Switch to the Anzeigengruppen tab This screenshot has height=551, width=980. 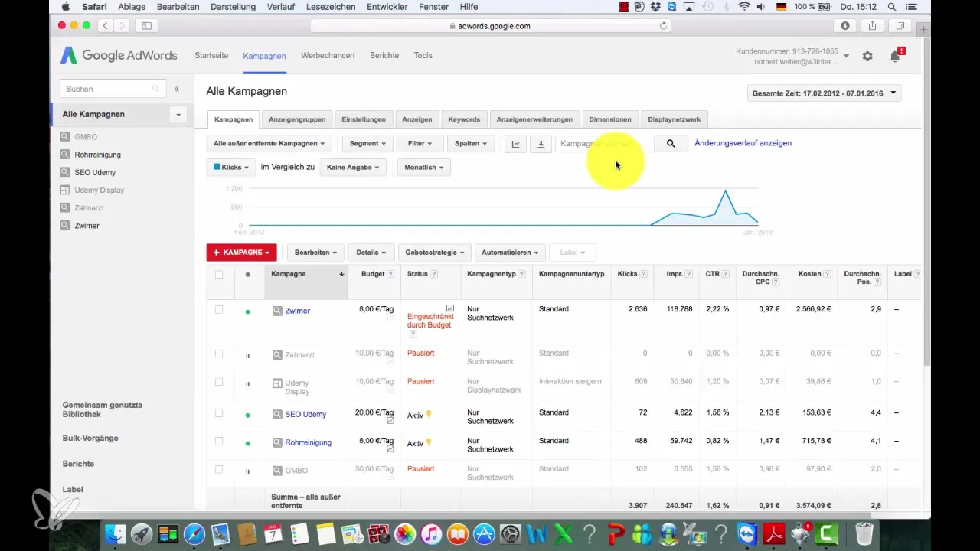[x=297, y=119]
